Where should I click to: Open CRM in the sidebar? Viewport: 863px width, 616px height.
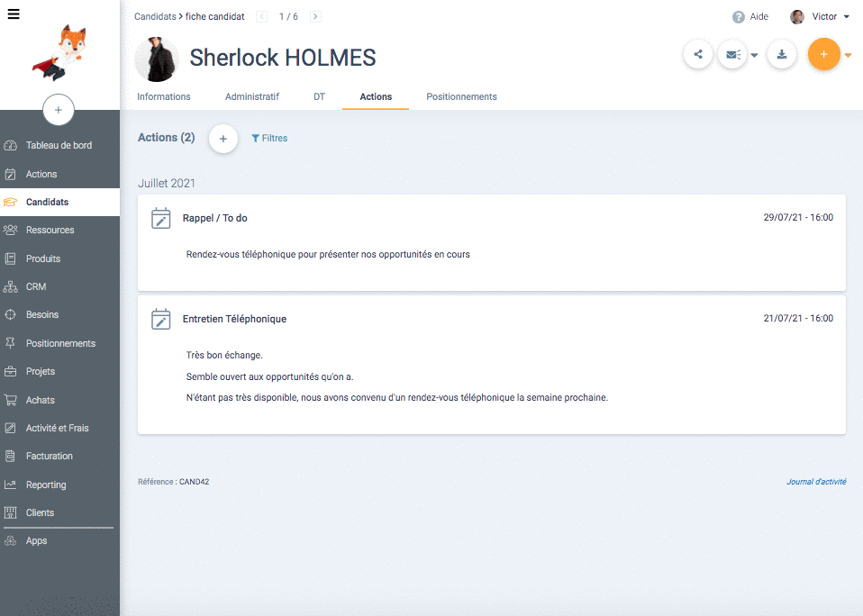point(59,286)
